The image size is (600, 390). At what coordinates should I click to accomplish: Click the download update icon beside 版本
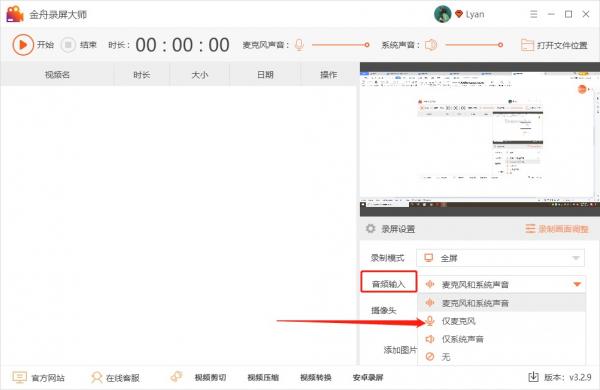(x=533, y=377)
